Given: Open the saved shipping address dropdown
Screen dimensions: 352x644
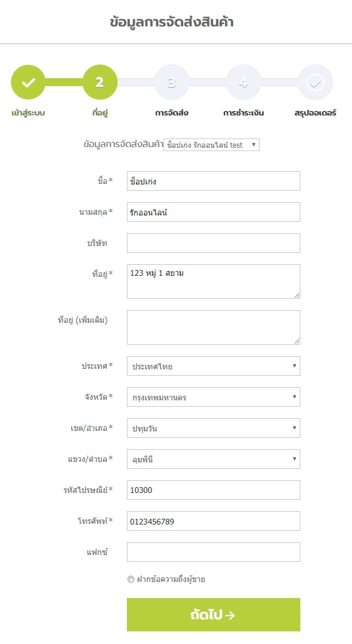Looking at the screenshot, I should pos(211,145).
